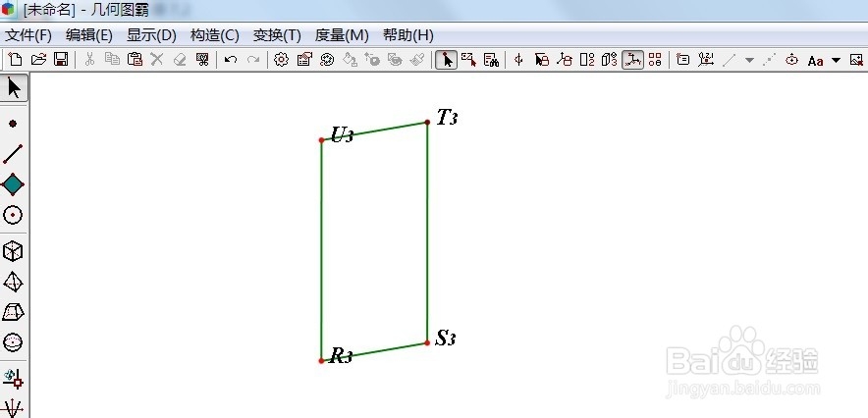Click the 2D view icon

[x=587, y=59]
